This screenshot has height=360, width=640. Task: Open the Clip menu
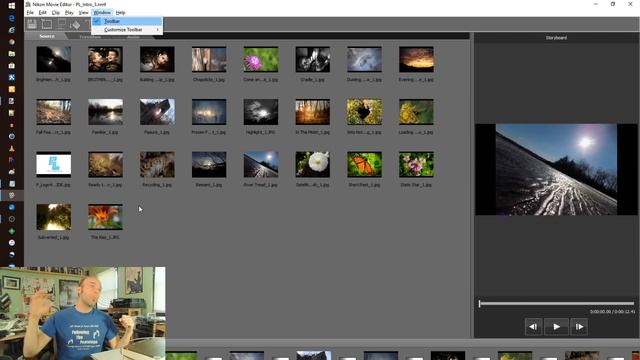coord(56,13)
